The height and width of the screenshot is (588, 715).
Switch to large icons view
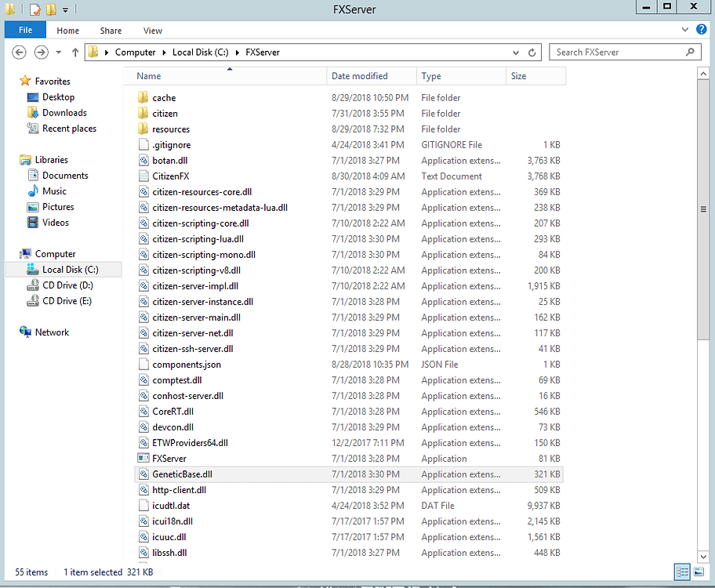pos(697,572)
